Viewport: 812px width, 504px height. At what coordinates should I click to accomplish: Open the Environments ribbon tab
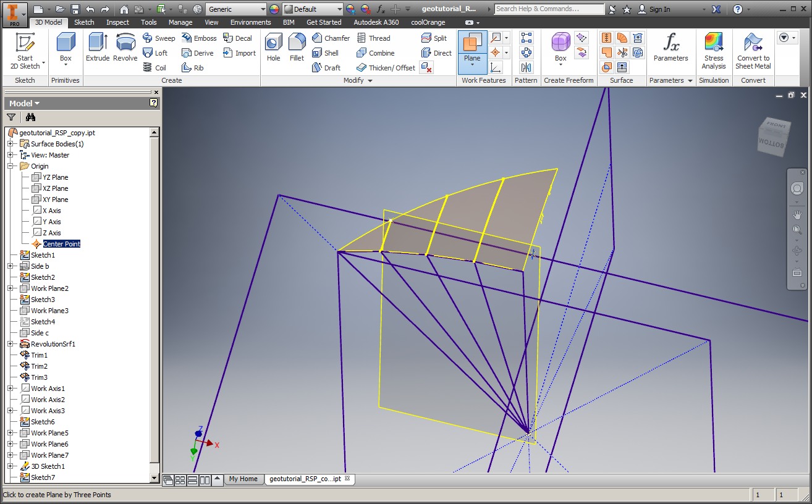pos(251,22)
